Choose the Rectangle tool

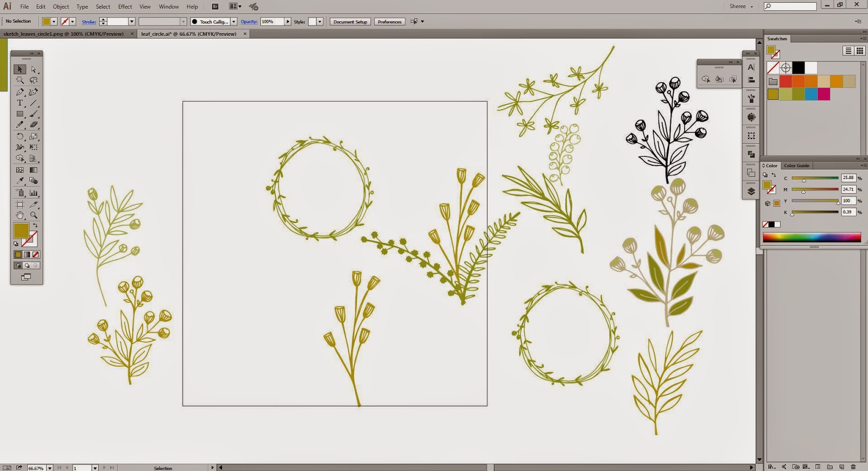click(20, 114)
